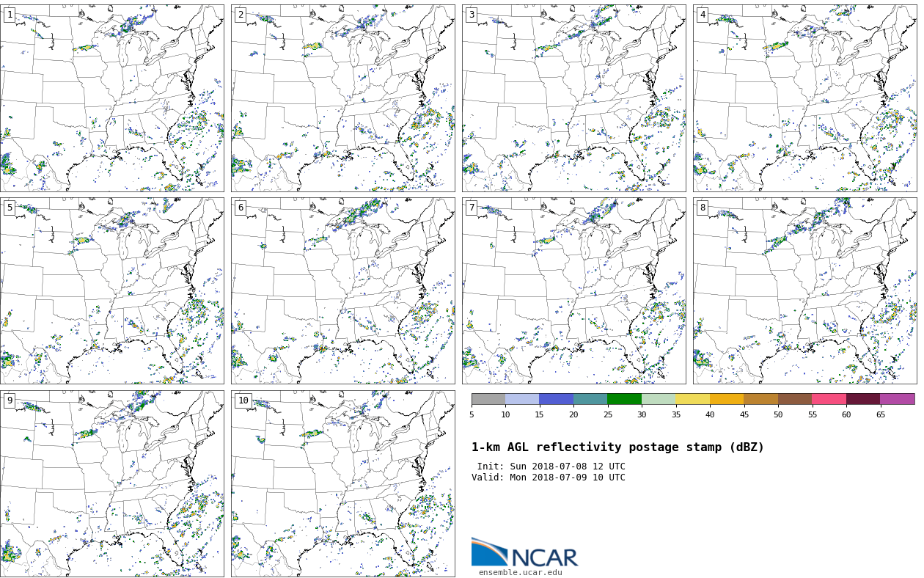Click the purple above-65 dBZ swatch
This screenshot has width=924, height=578.
898,399
